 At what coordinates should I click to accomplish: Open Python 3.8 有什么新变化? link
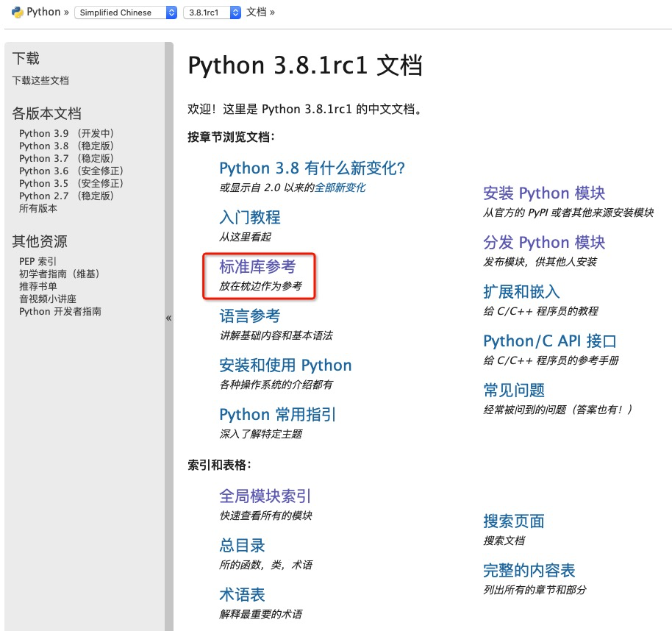pyautogui.click(x=312, y=168)
